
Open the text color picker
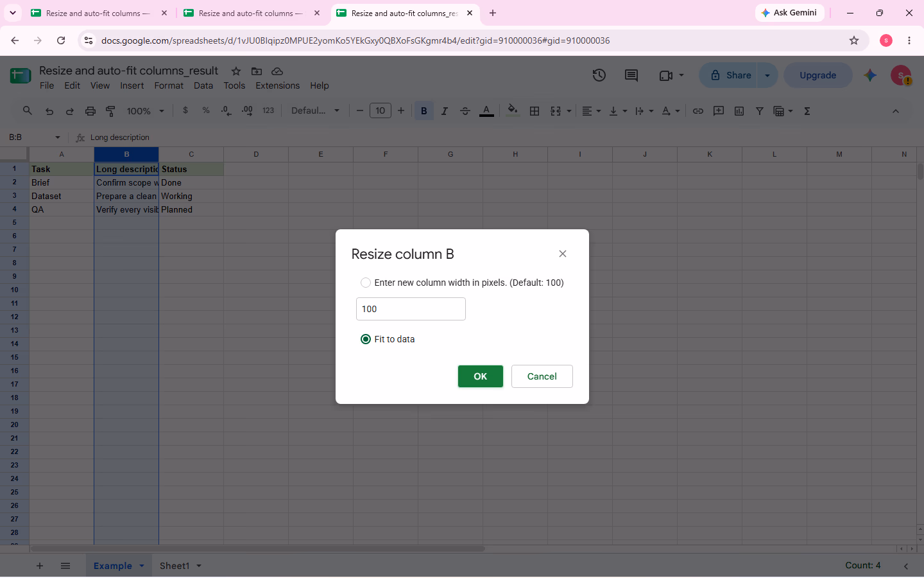pyautogui.click(x=487, y=111)
